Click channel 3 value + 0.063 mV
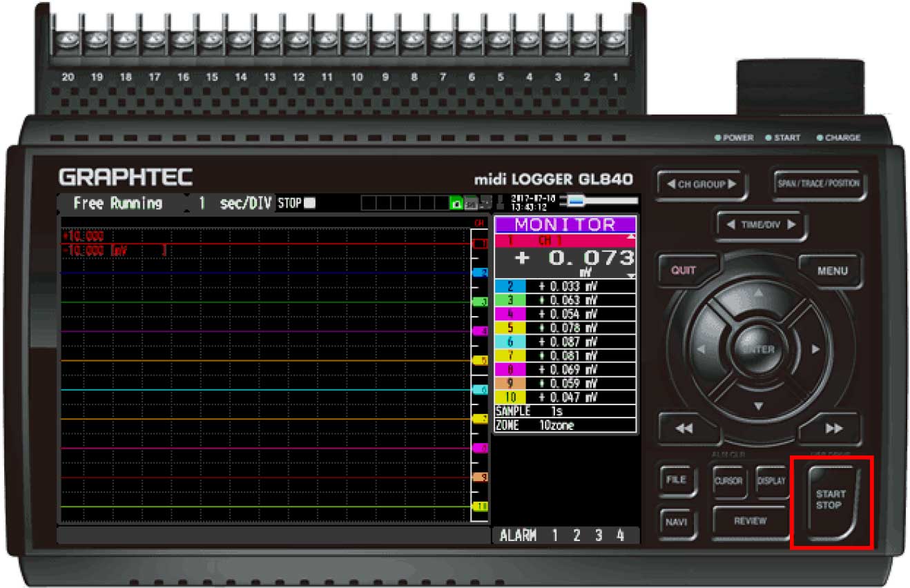This screenshot has height=588, width=910. (x=568, y=300)
